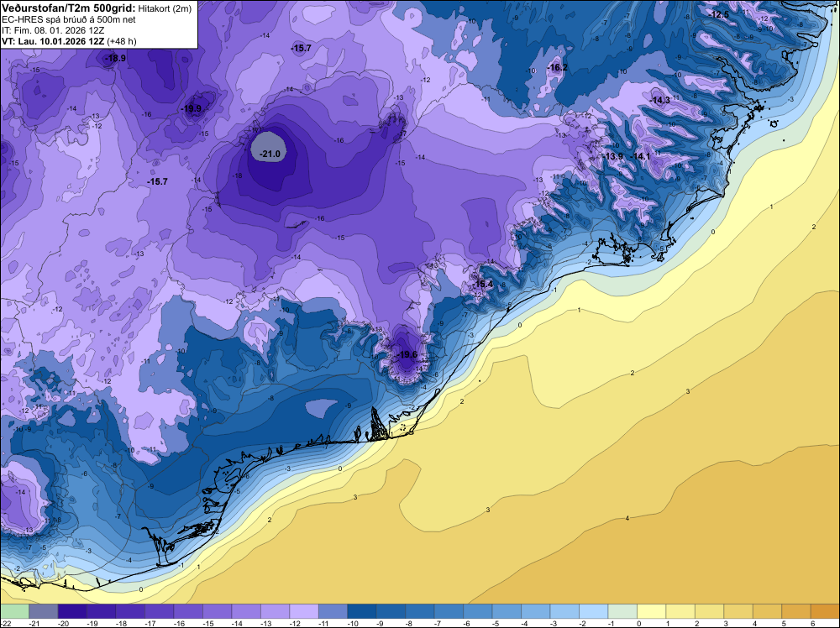This screenshot has width=840, height=628.
Task: Click the '(+48 h)' forecast offset text
Action: pos(122,41)
